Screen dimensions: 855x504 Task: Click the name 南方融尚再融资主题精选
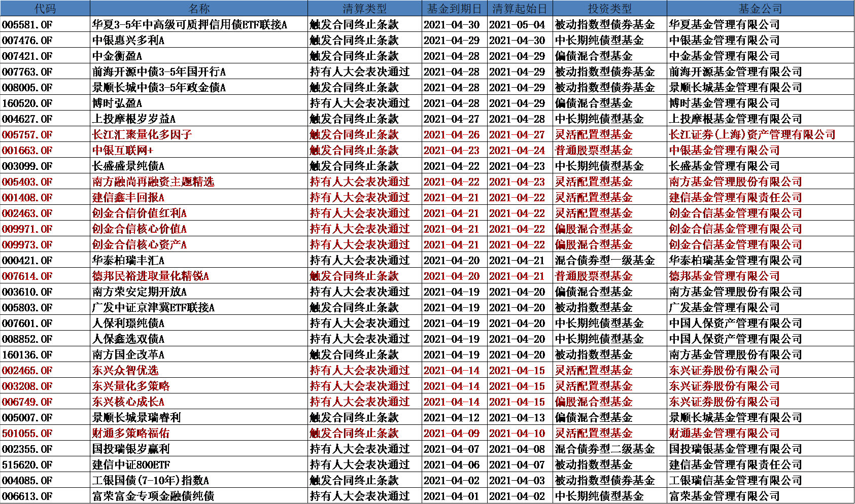[153, 182]
